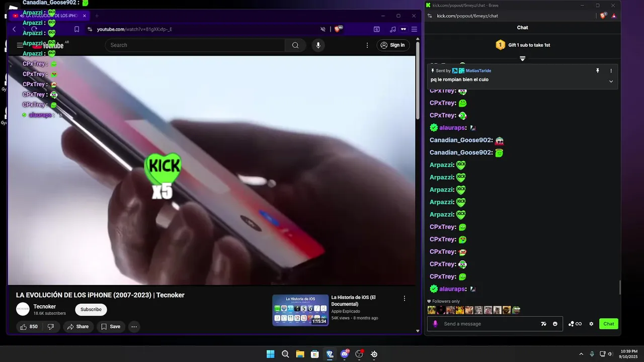This screenshot has height=362, width=644.
Task: Open options for La Historia de iOS video
Action: coord(404,298)
